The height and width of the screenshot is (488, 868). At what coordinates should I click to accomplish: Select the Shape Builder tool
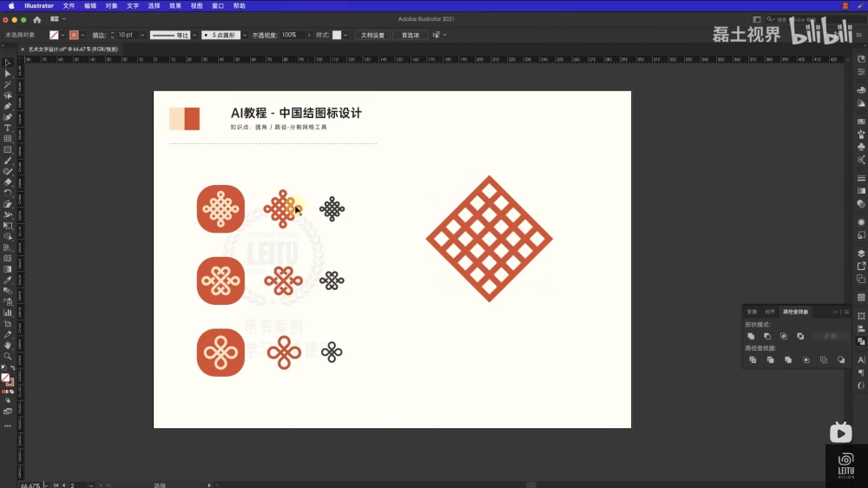tap(8, 236)
